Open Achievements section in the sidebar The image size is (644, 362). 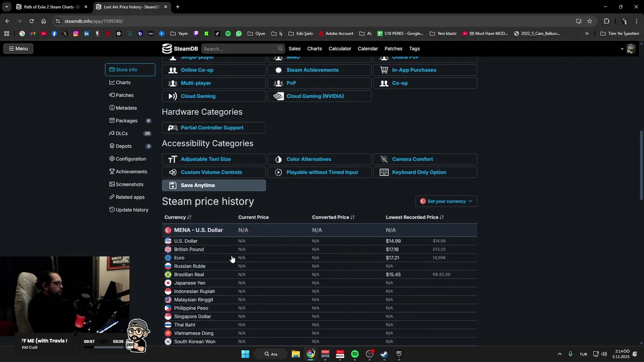click(130, 171)
